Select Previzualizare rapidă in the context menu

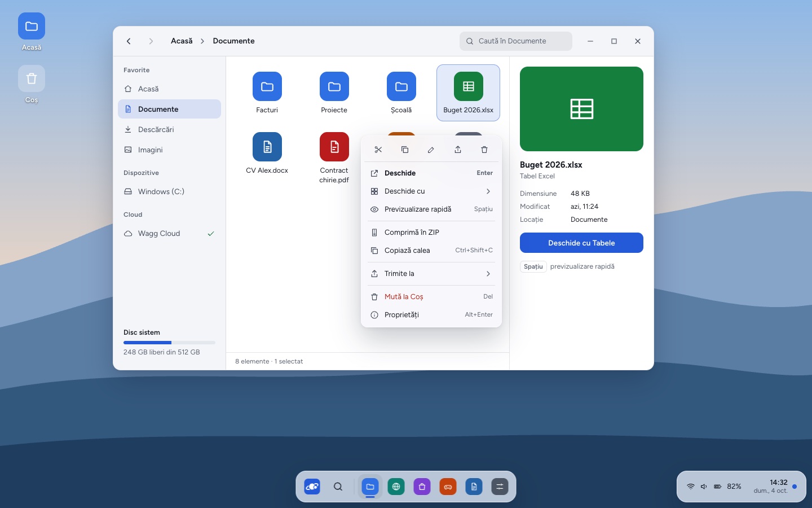click(431, 209)
